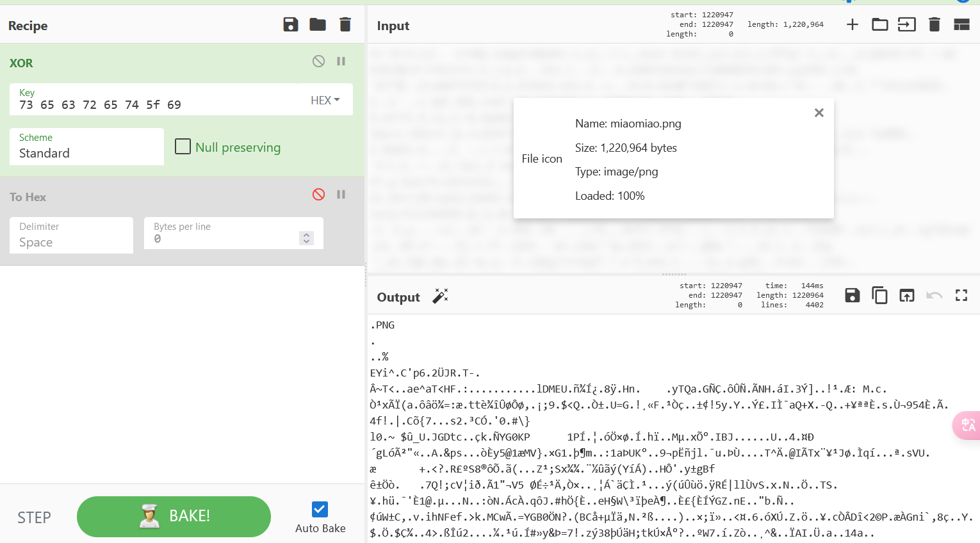Open the Delimiter Space dropdown
Screen dimensions: 980x543
(x=71, y=236)
